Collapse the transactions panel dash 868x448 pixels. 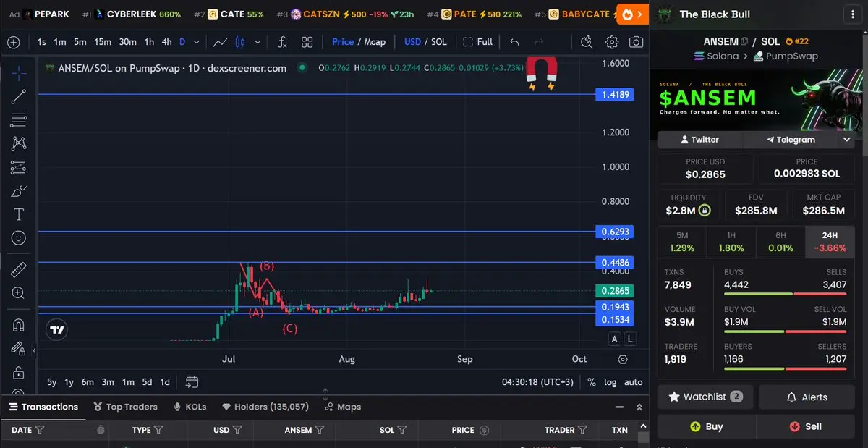click(618, 407)
